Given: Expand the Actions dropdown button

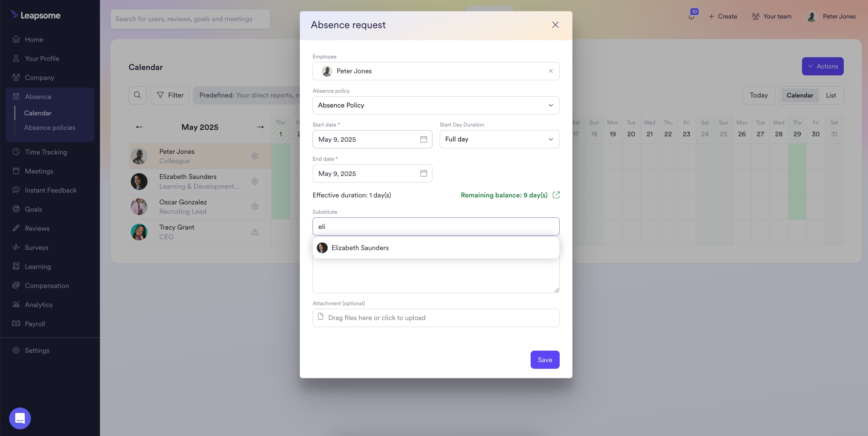Looking at the screenshot, I should coord(822,66).
